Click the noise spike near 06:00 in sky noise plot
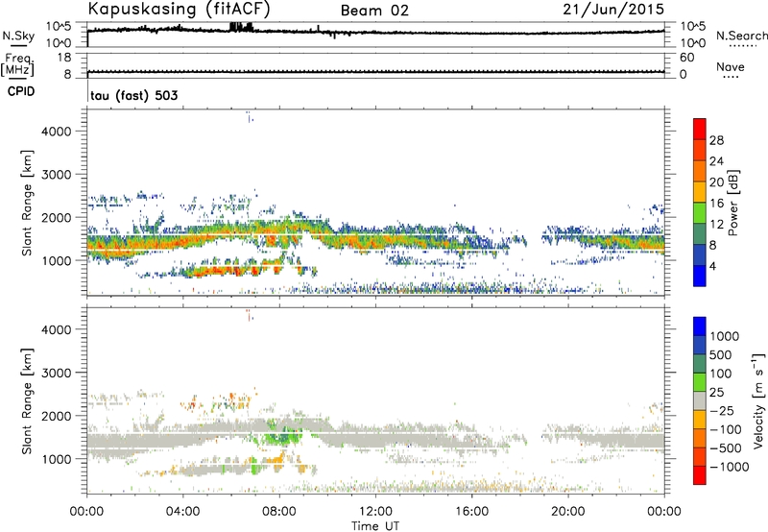This screenshot has width=768, height=532. tap(241, 27)
